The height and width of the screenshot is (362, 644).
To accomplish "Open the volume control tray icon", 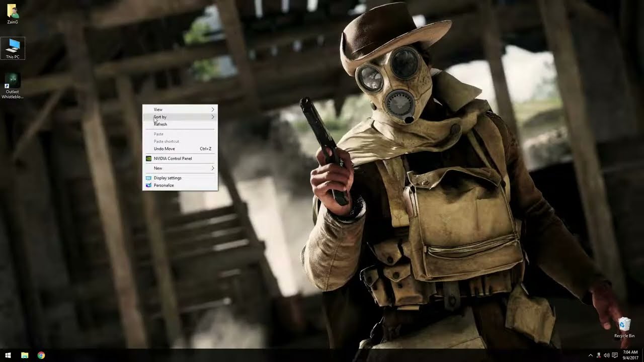I will tap(606, 355).
